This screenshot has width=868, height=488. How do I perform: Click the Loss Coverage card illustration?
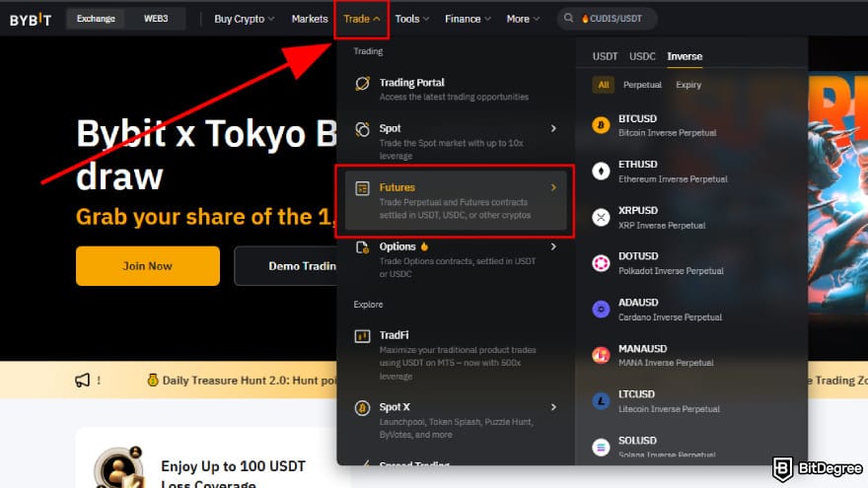click(118, 467)
